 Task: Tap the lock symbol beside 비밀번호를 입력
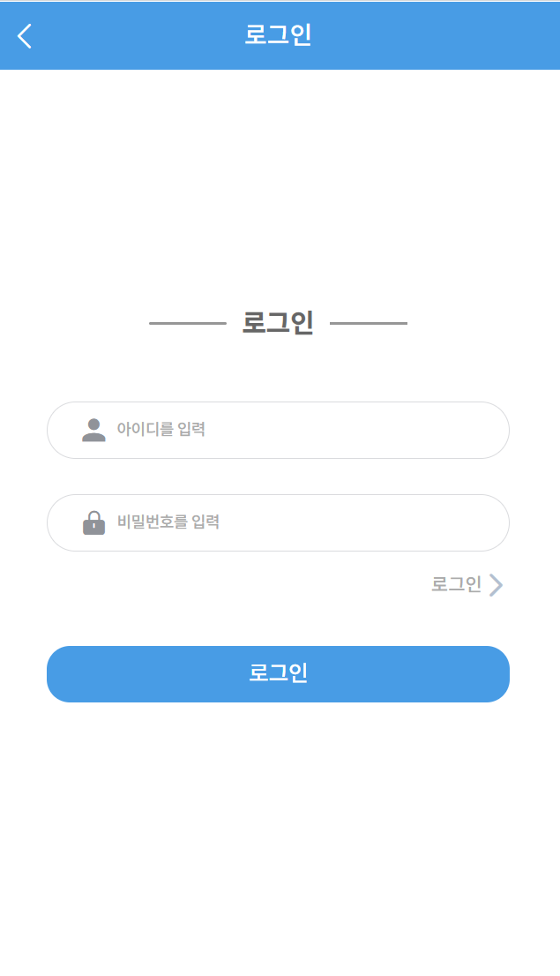93,522
